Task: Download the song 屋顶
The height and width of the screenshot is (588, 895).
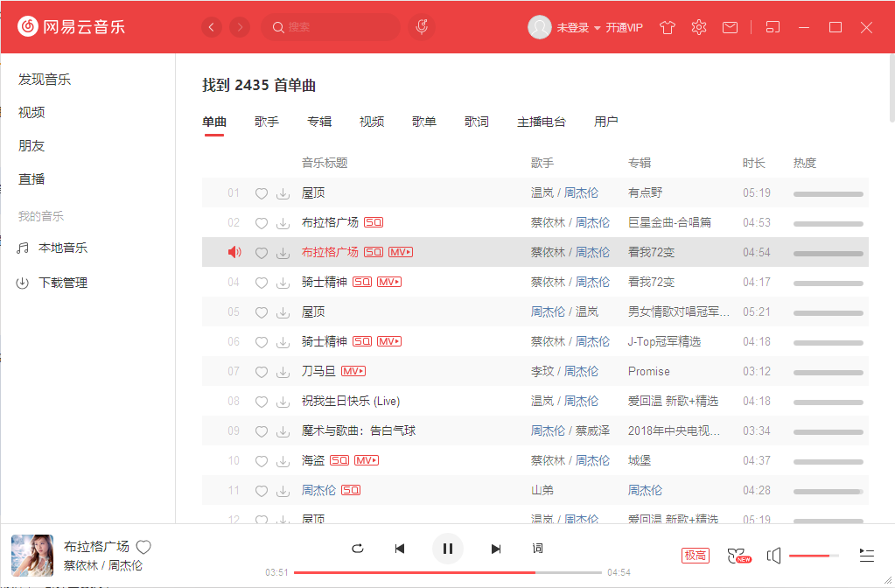Action: 283,192
